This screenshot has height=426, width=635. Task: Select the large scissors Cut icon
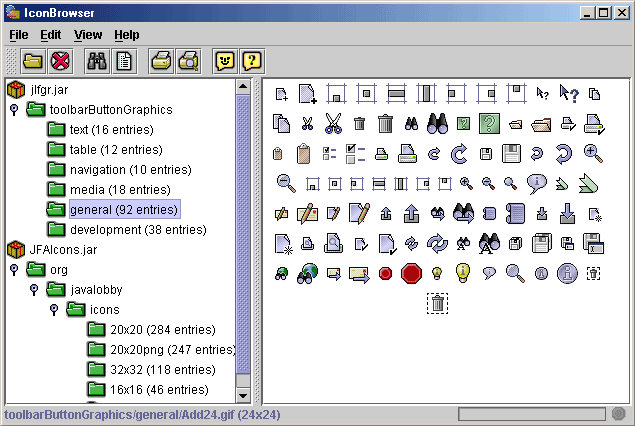coord(333,124)
